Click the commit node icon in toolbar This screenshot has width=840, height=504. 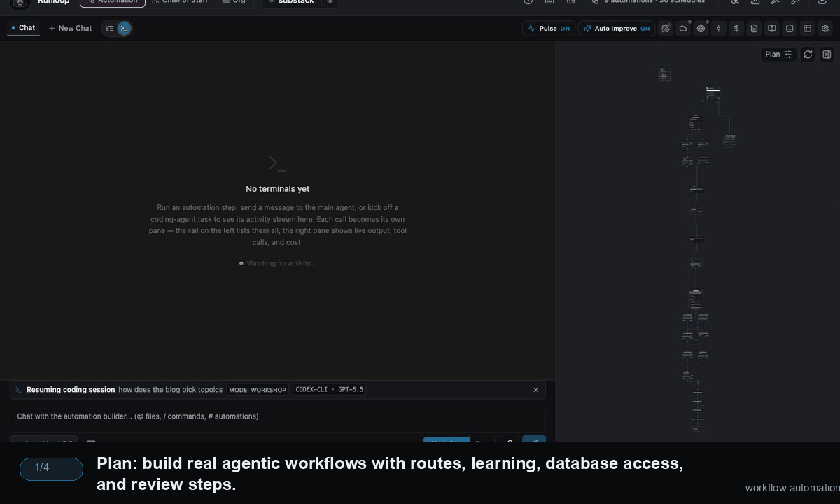[718, 29]
